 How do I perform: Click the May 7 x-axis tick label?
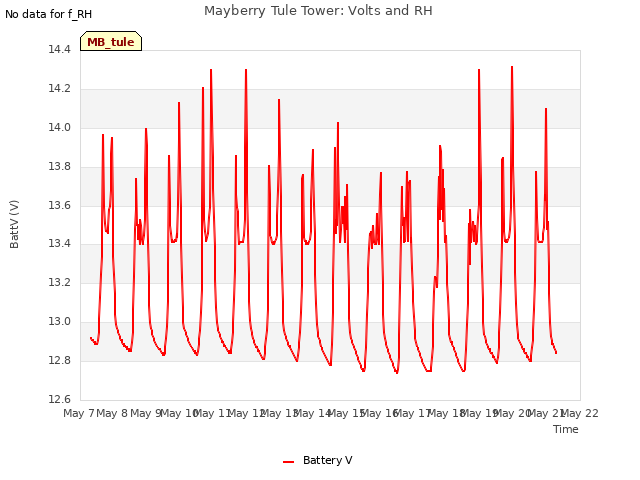(79, 413)
